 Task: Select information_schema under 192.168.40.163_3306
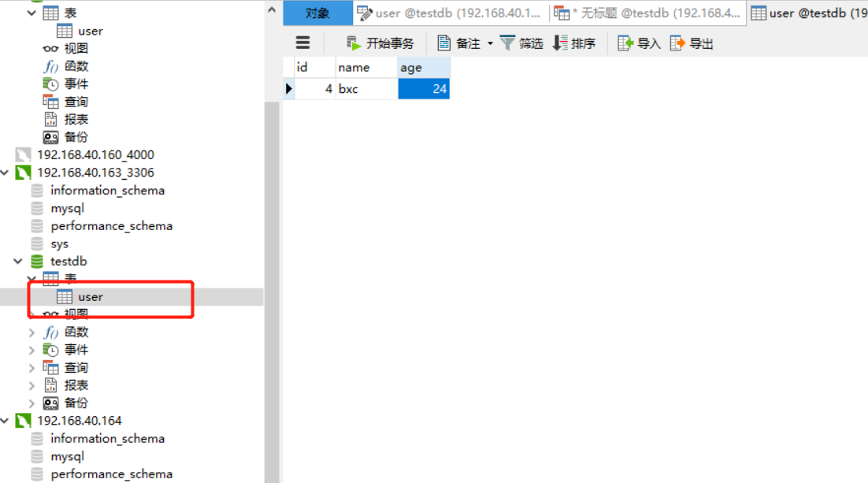(107, 191)
